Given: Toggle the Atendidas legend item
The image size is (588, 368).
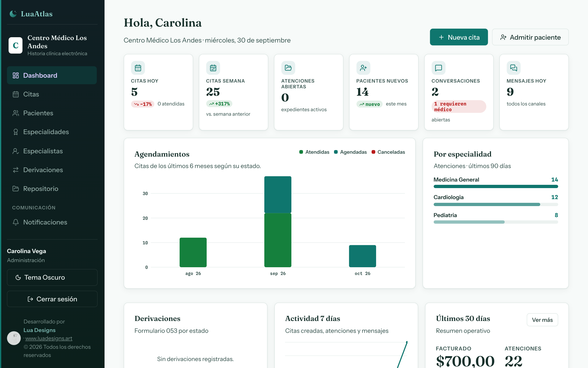Looking at the screenshot, I should point(314,152).
